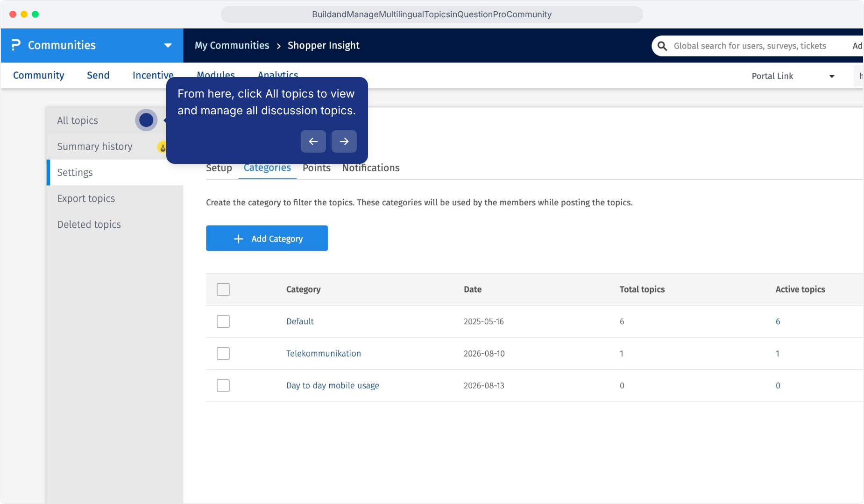Image resolution: width=864 pixels, height=504 pixels.
Task: Open the Telekommunikation category link
Action: (324, 353)
